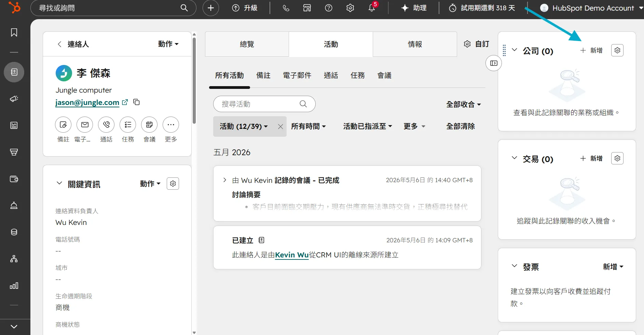
Task: Open the help question mark icon
Action: (329, 8)
